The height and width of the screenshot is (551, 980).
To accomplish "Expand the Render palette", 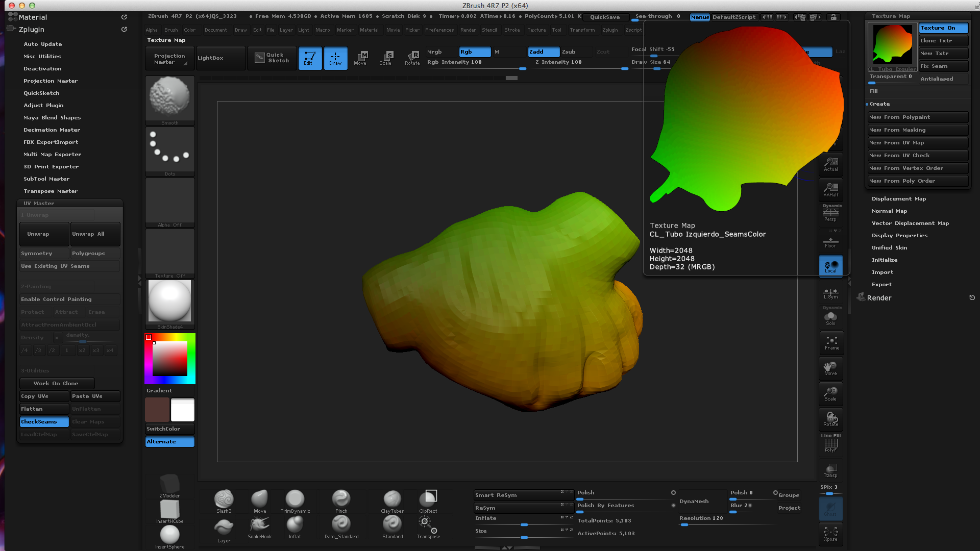I will pos(879,298).
